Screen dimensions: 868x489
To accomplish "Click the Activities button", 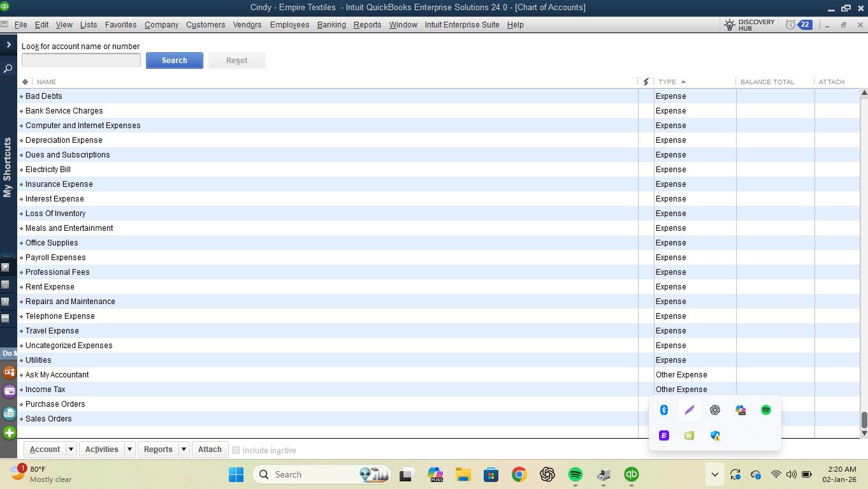I will coord(102,449).
